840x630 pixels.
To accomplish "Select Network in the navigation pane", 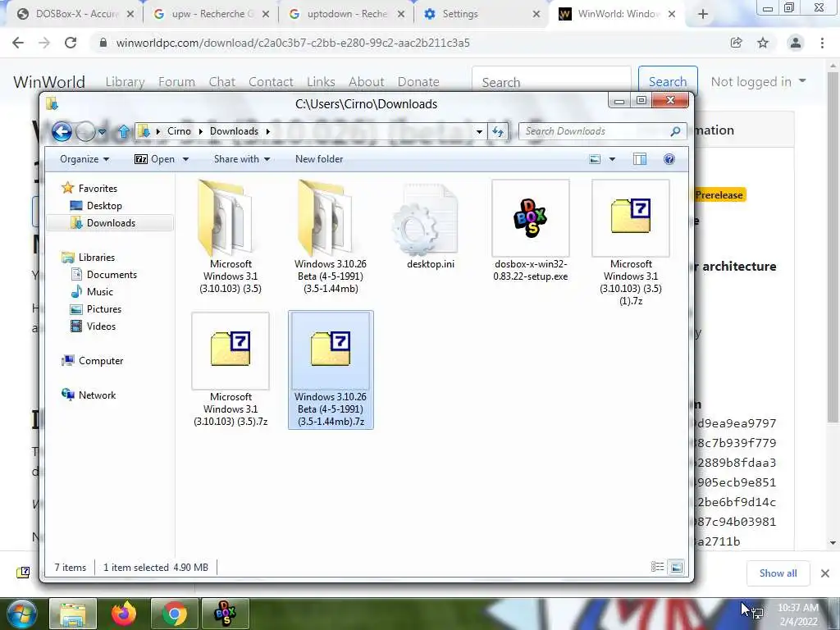I will [97, 395].
